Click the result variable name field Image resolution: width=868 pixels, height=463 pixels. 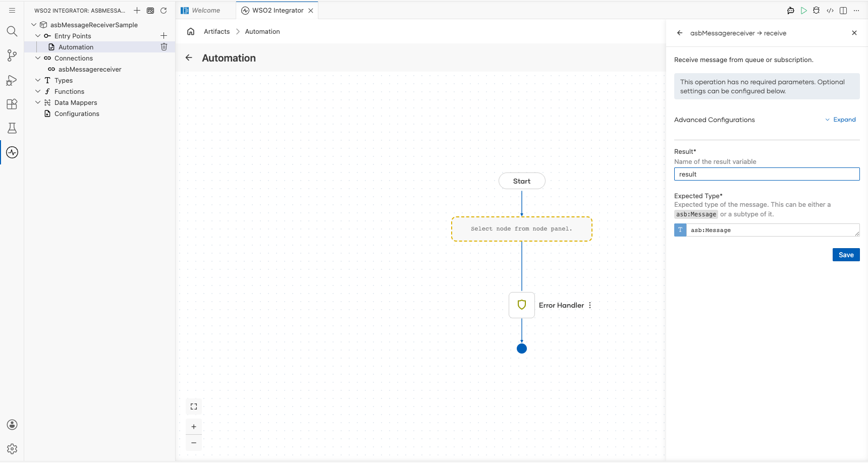(767, 174)
